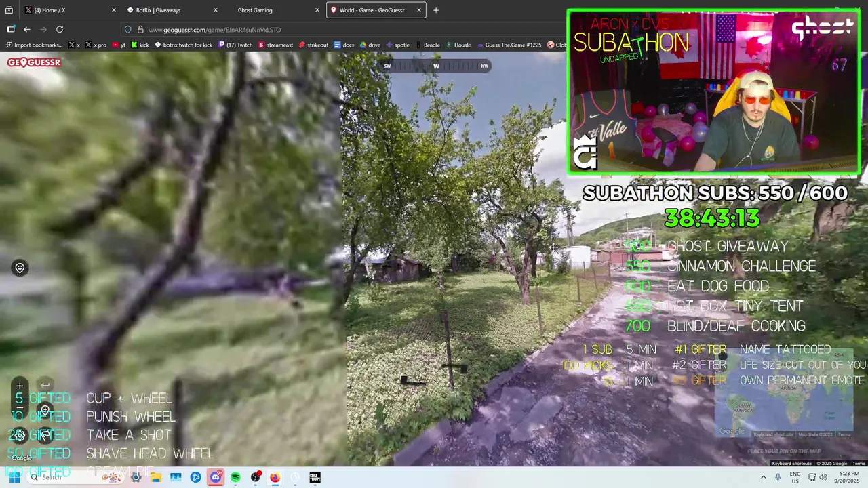Close the BotRix | Giveaways tab

click(x=215, y=10)
